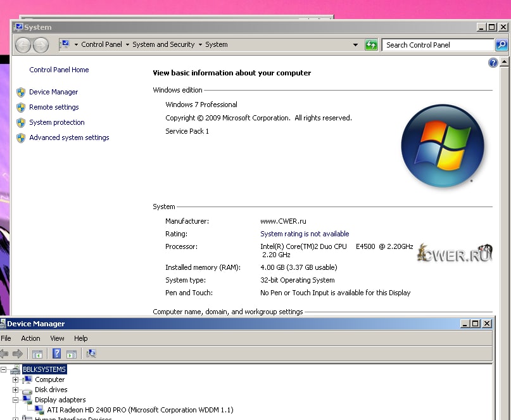Click the shield icon beside Device Manager link
This screenshot has height=420, width=511.
(x=21, y=92)
